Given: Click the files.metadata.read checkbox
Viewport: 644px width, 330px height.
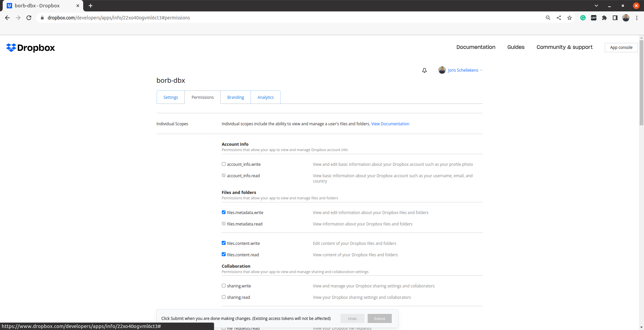Looking at the screenshot, I should (x=224, y=224).
